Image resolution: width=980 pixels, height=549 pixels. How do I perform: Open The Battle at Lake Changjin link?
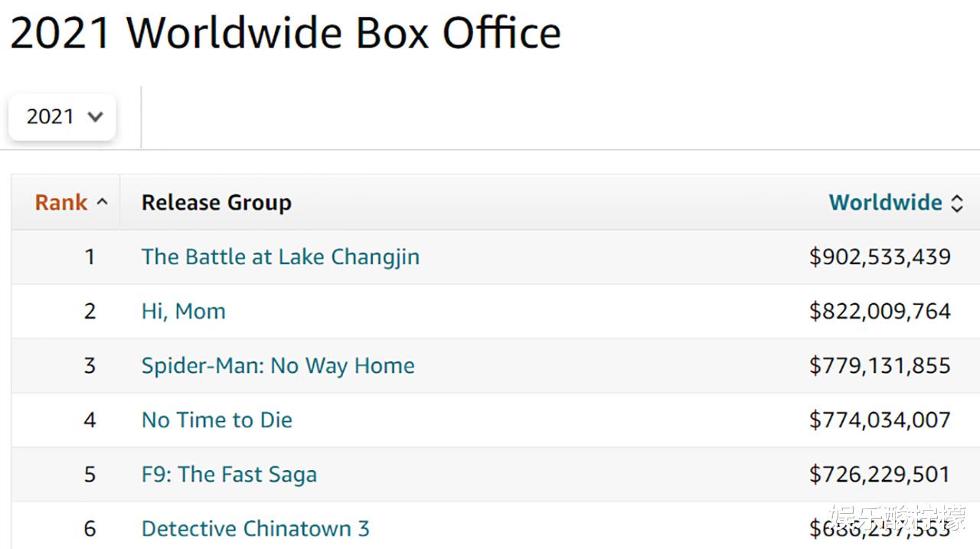(280, 257)
